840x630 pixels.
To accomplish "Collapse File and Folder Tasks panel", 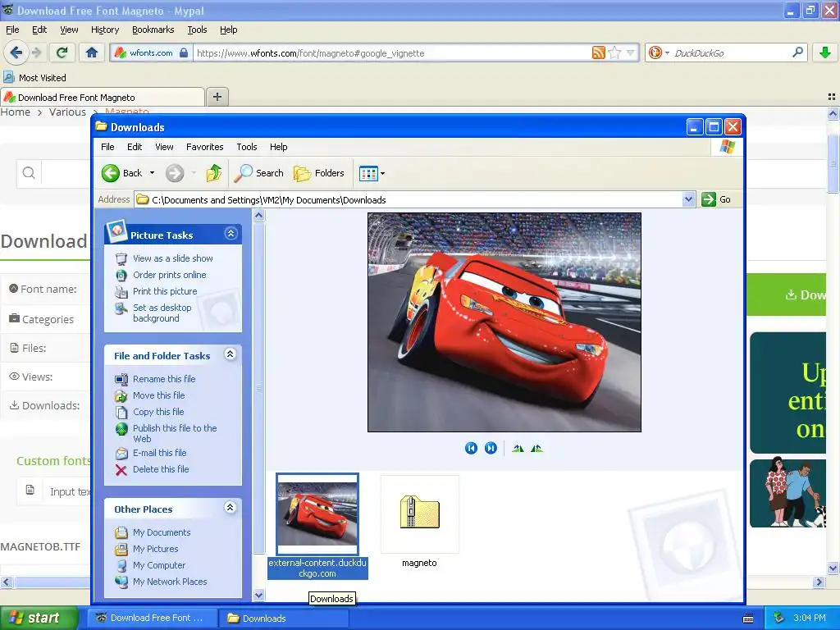I will (x=230, y=354).
